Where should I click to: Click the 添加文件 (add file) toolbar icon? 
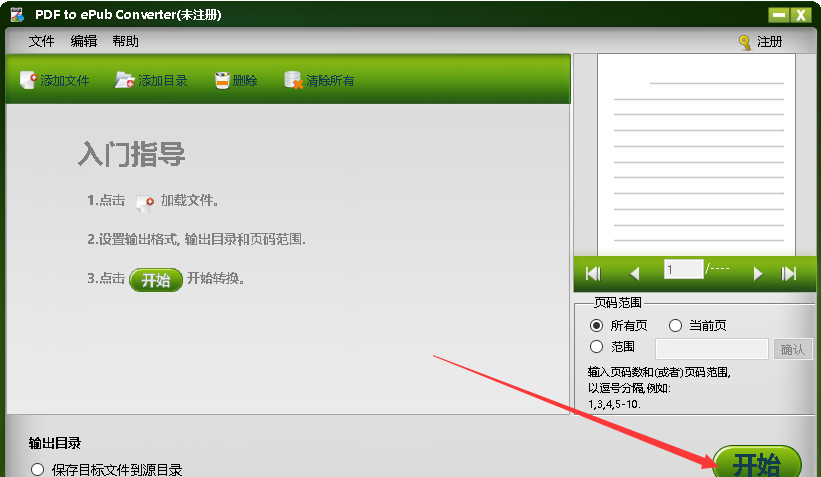point(28,80)
